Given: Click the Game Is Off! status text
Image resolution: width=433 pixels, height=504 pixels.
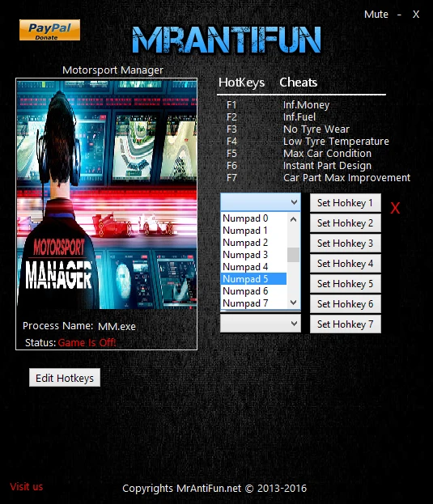Looking at the screenshot, I should 87,343.
